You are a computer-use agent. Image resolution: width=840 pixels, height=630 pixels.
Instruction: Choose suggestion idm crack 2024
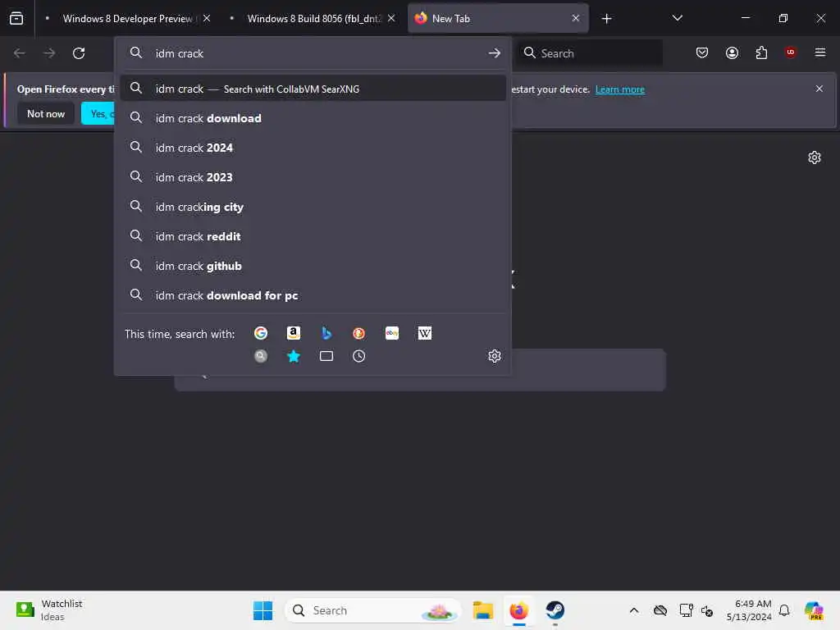click(x=313, y=148)
